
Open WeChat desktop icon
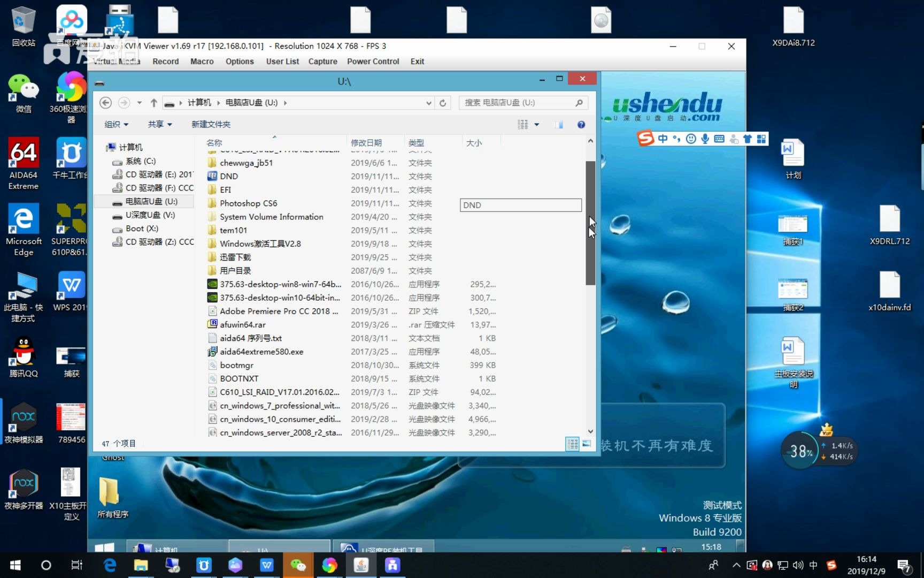(x=24, y=93)
